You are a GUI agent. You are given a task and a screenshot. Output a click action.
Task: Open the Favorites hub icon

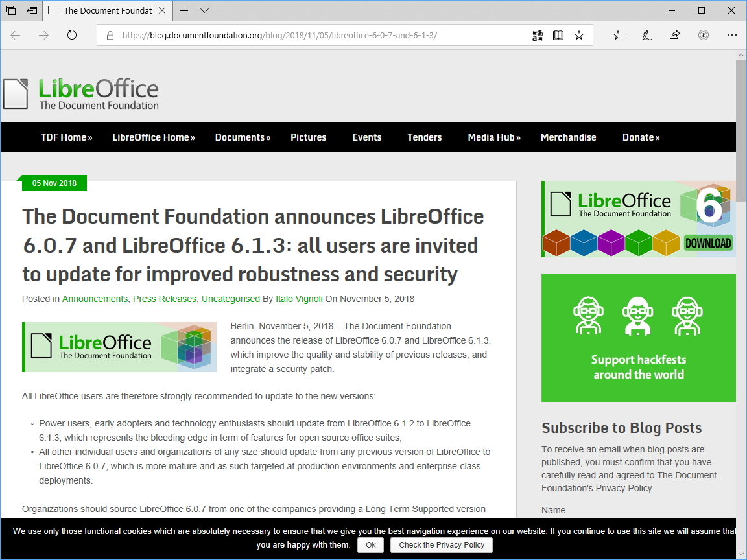click(618, 35)
